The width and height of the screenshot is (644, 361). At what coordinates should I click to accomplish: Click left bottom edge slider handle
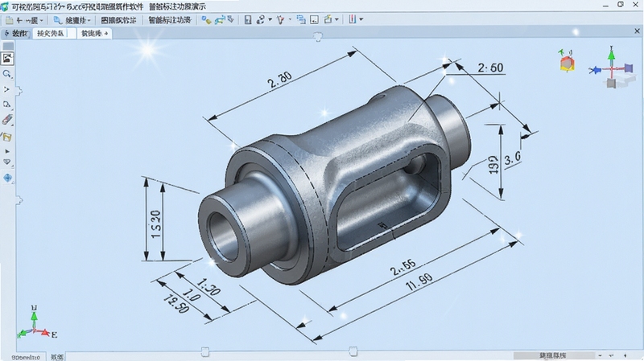(x=205, y=351)
